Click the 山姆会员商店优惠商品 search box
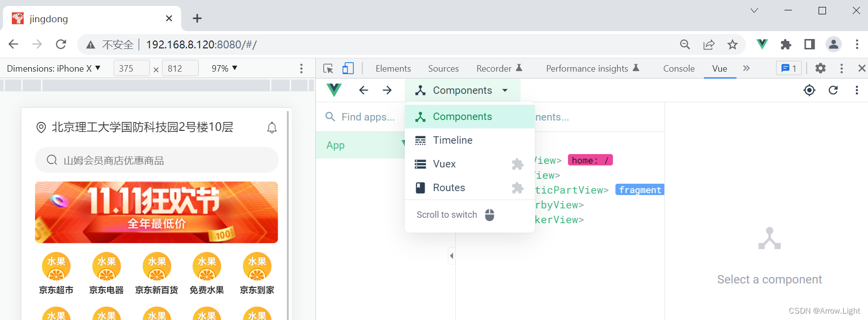Viewport: 868px width, 320px height. click(157, 160)
